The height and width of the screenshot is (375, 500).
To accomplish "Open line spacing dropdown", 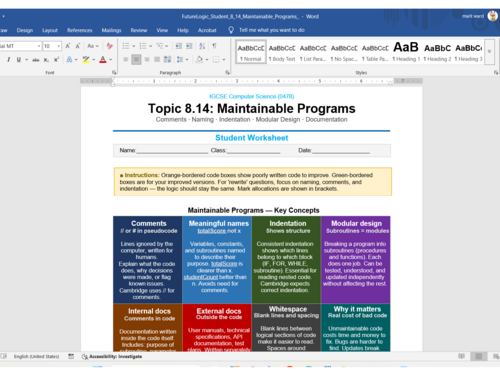I will pos(182,60).
